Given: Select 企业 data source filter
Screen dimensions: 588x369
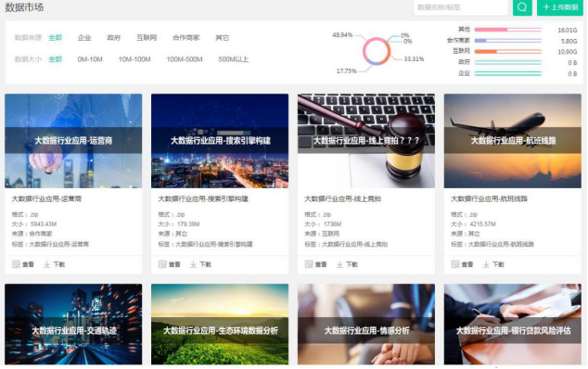Looking at the screenshot, I should pos(84,37).
